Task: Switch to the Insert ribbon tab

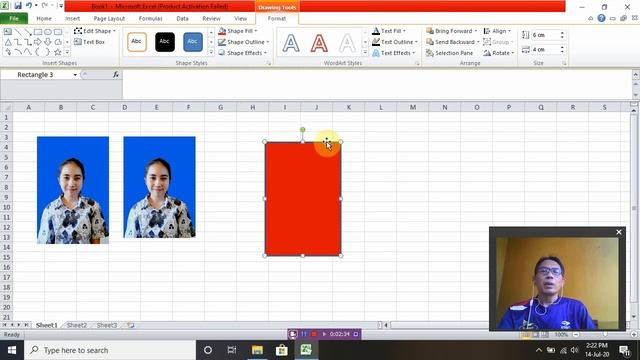Action: click(72, 18)
